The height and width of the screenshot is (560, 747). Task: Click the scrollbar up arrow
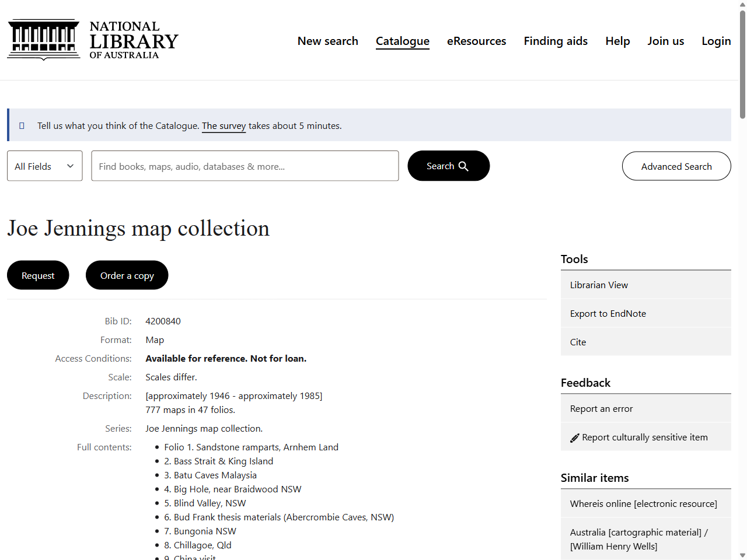[x=742, y=5]
